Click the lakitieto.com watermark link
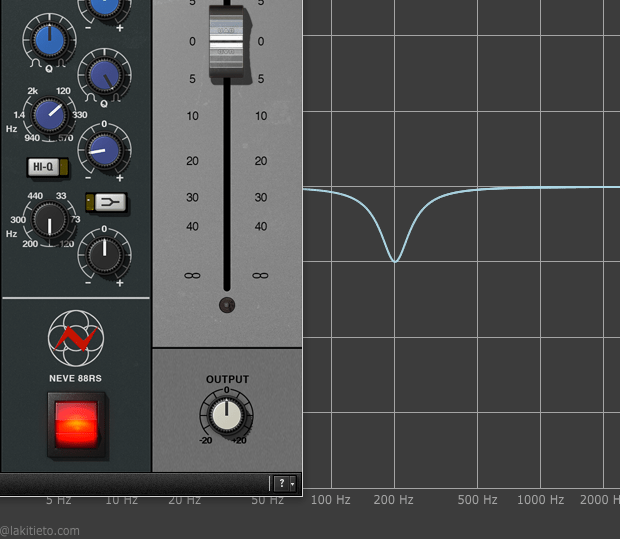This screenshot has width=620, height=539. coord(40,531)
